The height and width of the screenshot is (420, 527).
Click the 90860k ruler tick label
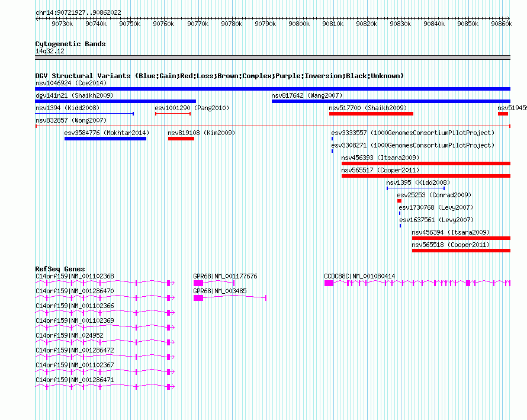point(502,24)
